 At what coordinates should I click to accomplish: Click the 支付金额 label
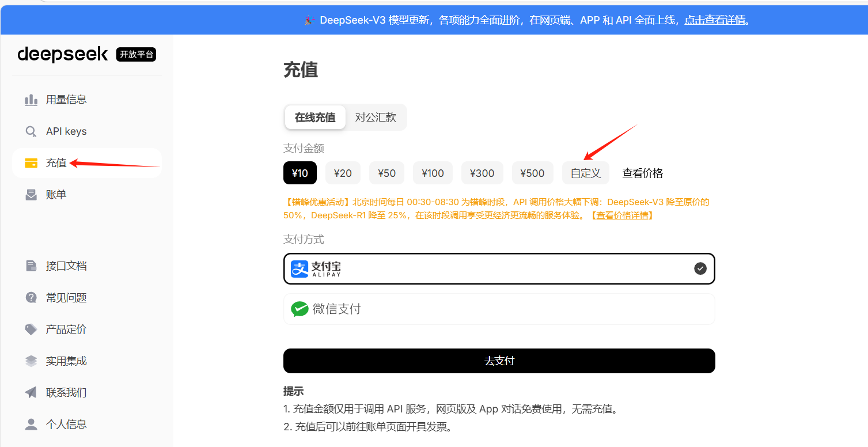tap(304, 149)
